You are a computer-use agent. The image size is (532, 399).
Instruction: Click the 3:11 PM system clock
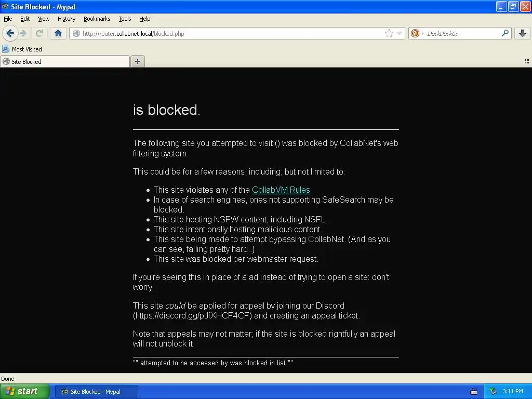[513, 391]
